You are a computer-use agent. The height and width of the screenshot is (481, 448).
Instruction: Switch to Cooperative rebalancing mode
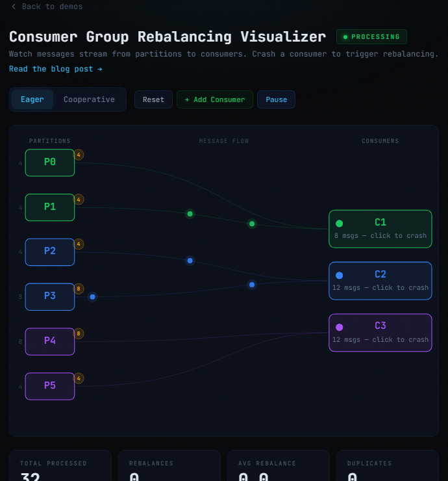point(89,99)
